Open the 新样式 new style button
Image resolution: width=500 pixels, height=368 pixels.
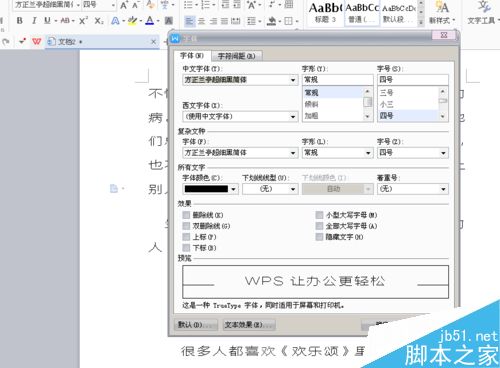pos(442,13)
